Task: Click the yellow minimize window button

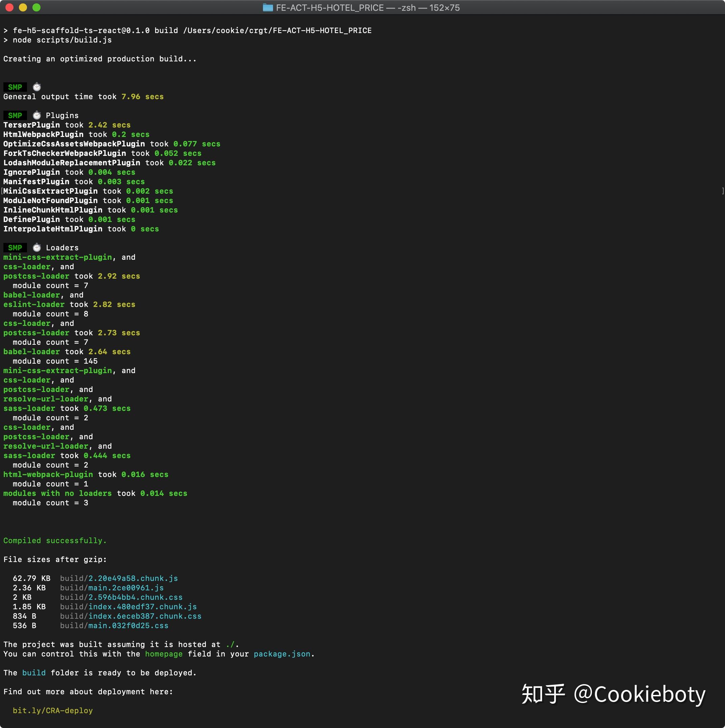Action: point(23,7)
